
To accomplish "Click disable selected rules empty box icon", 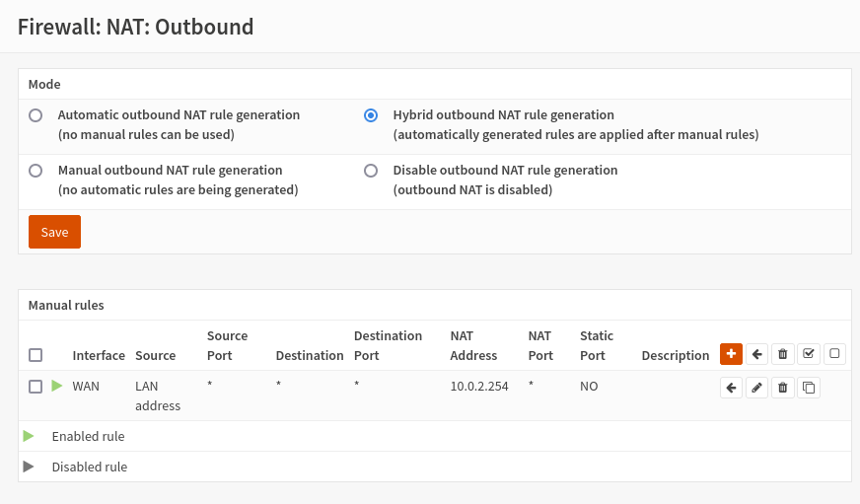I will [x=834, y=354].
